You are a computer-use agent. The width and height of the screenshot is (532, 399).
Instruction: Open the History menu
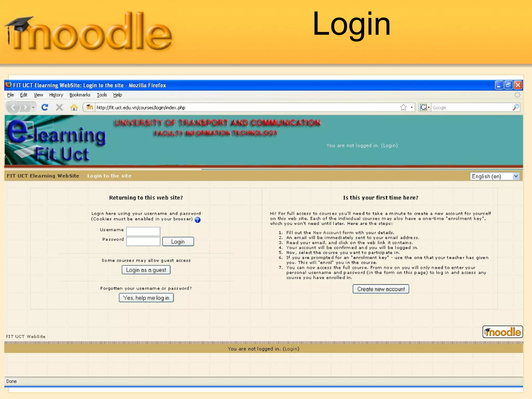pyautogui.click(x=56, y=95)
